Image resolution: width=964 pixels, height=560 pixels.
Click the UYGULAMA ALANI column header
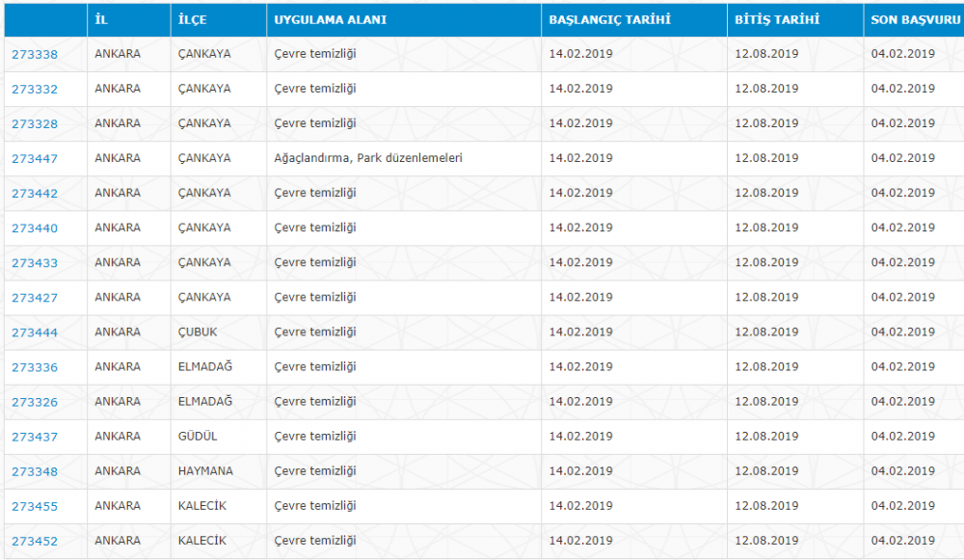(x=330, y=19)
